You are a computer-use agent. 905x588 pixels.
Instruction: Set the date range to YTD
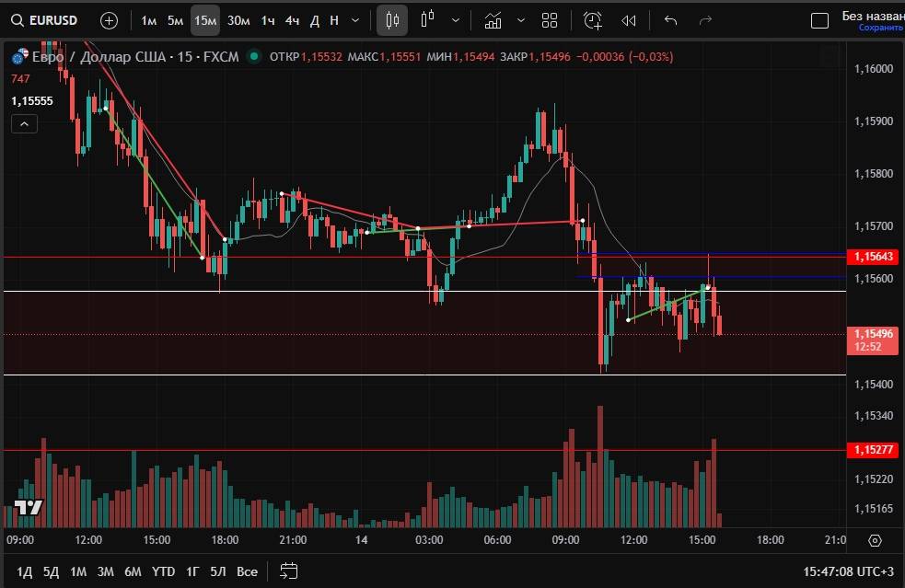pyautogui.click(x=163, y=571)
